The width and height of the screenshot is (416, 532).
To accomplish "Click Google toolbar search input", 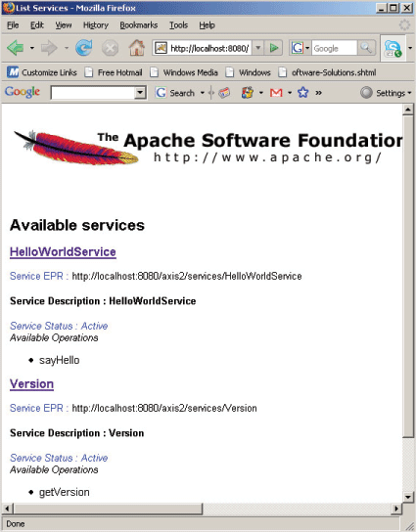I will coord(93,93).
